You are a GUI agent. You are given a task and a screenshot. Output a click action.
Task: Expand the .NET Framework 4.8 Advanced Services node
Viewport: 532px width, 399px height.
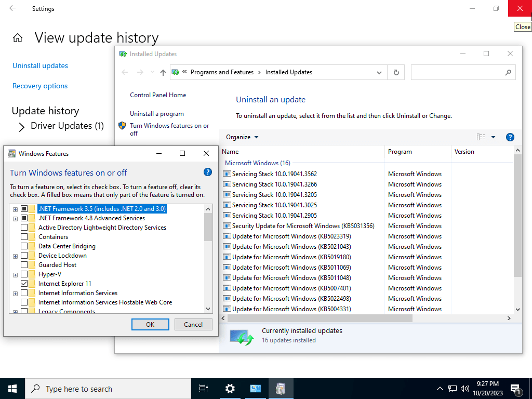(15, 219)
